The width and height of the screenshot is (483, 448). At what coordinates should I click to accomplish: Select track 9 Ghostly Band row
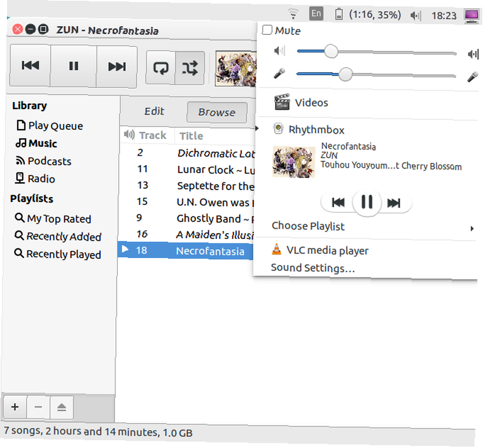click(186, 218)
